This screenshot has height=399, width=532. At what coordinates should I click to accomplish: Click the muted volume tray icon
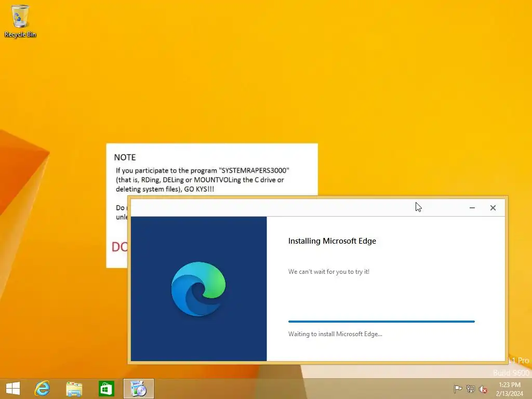483,389
